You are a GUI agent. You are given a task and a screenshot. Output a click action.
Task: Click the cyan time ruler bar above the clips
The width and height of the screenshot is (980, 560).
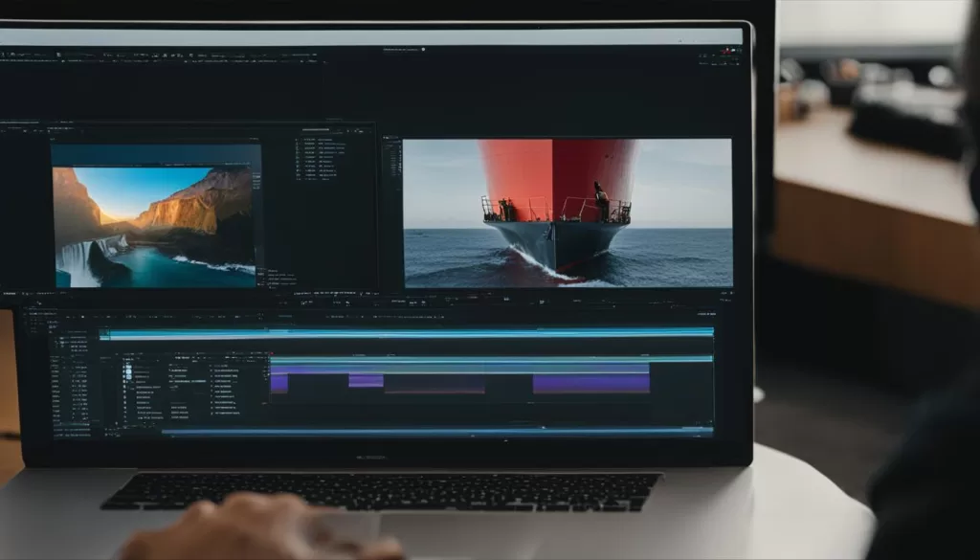click(491, 359)
